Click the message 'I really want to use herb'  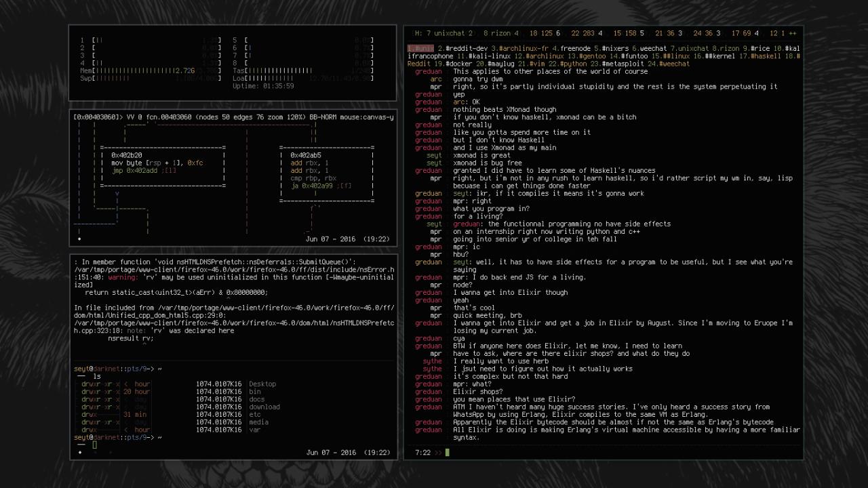coord(500,361)
